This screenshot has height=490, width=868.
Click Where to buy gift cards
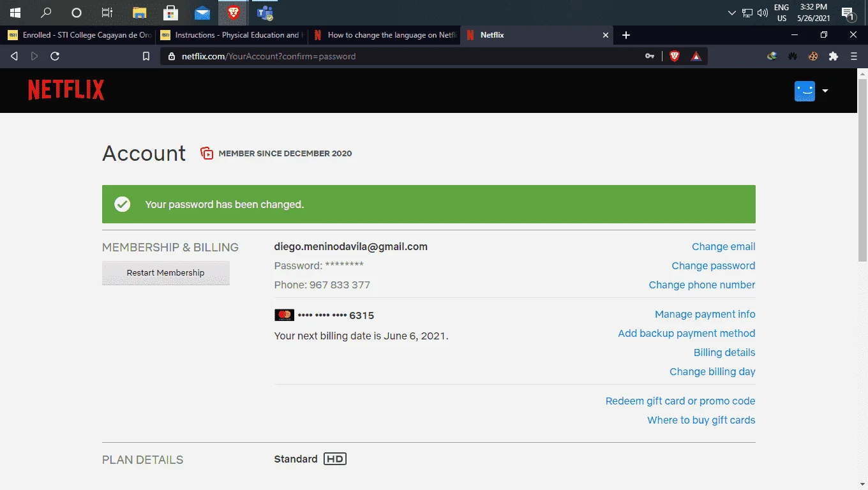pyautogui.click(x=701, y=420)
